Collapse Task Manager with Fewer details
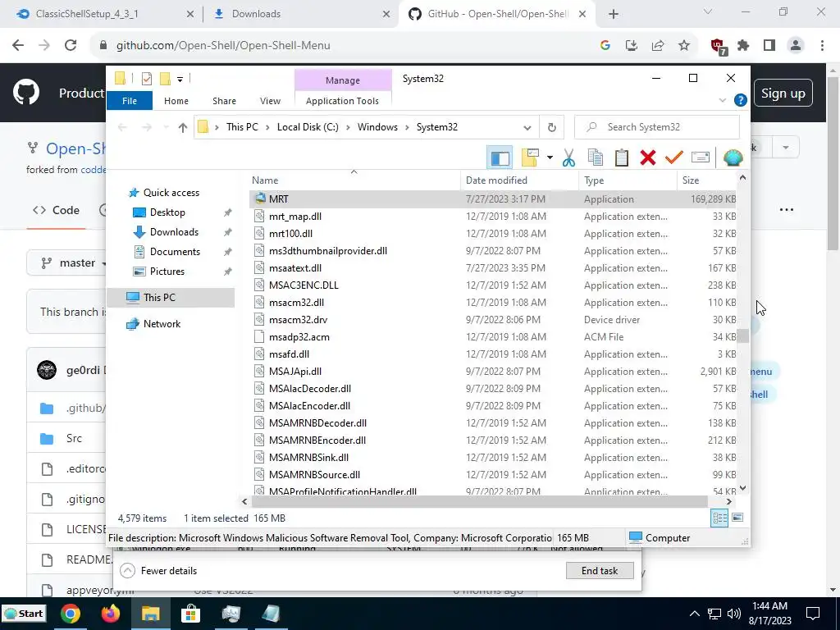 tap(158, 571)
